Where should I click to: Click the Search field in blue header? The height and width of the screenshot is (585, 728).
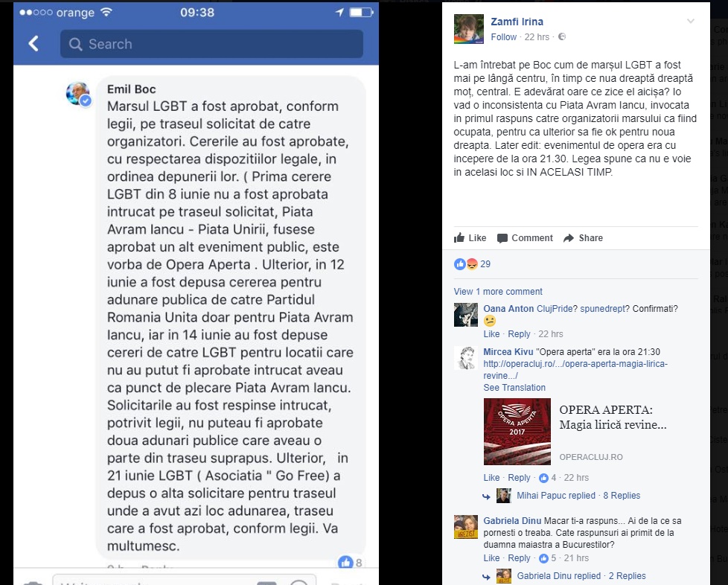click(x=211, y=44)
